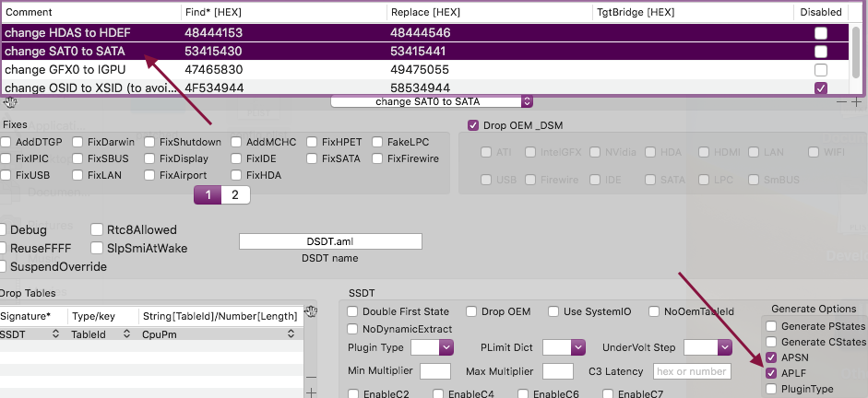Image resolution: width=868 pixels, height=398 pixels.
Task: Enable the Debug checkbox
Action: pyautogui.click(x=4, y=230)
